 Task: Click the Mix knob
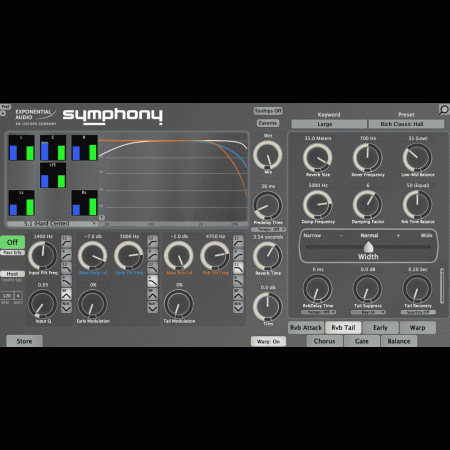pyautogui.click(x=268, y=155)
